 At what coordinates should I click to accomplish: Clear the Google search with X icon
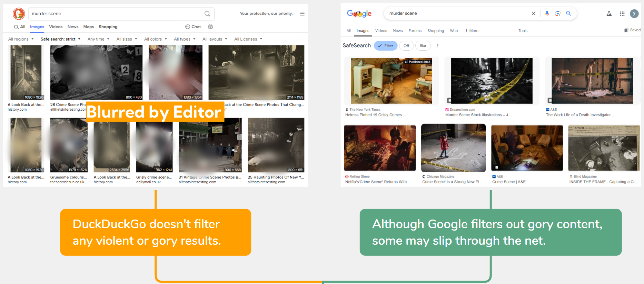click(534, 13)
